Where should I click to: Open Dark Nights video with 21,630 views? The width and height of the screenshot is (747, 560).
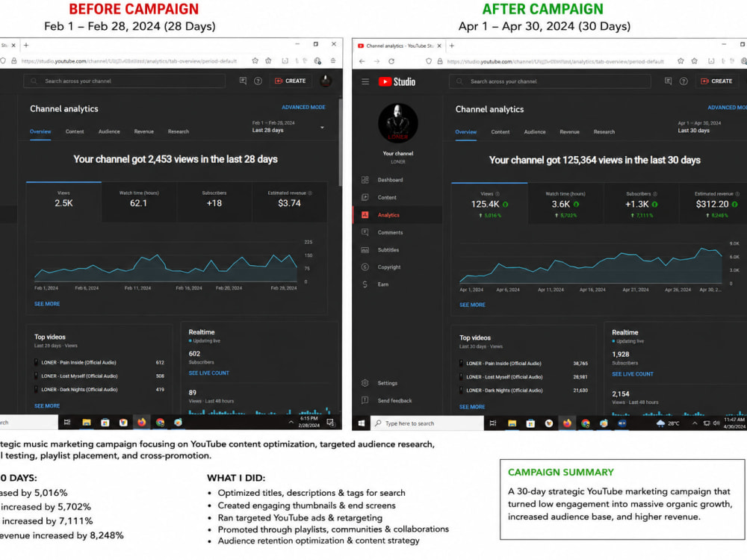tap(524, 391)
